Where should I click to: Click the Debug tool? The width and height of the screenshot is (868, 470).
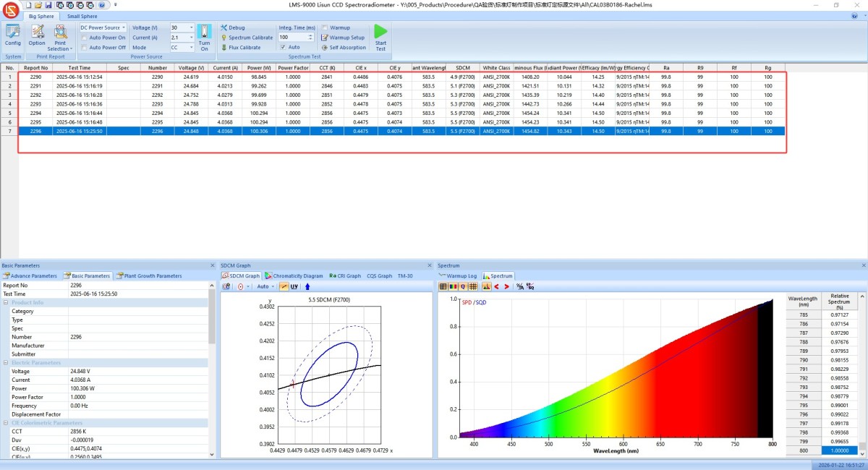click(x=233, y=27)
